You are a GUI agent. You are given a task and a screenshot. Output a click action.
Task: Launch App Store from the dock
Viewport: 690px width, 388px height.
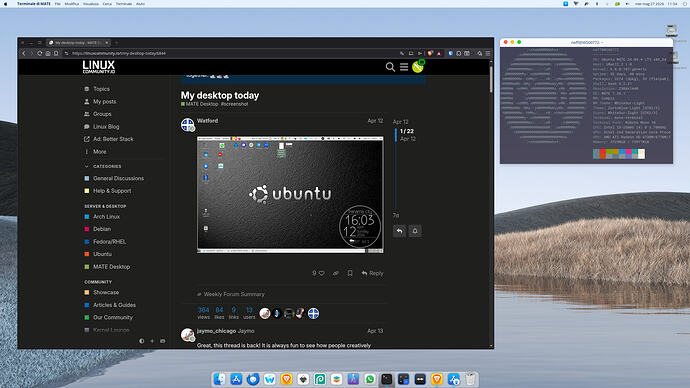click(236, 379)
